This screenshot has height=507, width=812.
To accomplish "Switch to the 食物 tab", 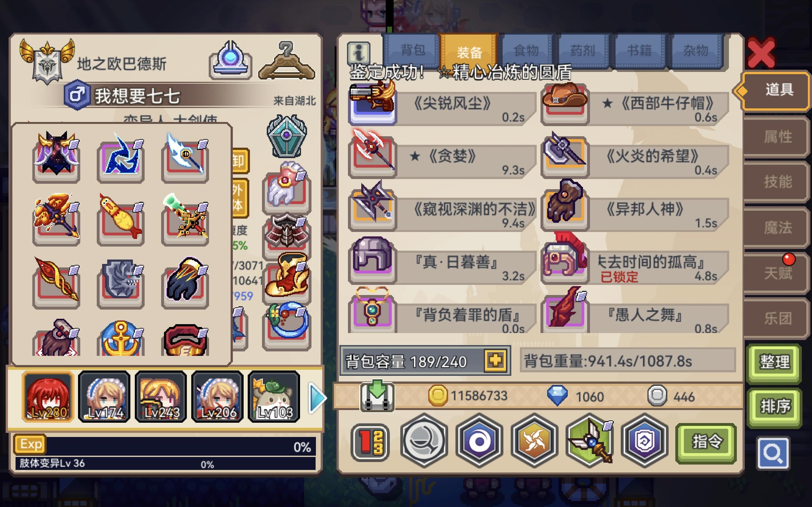I will tap(526, 51).
